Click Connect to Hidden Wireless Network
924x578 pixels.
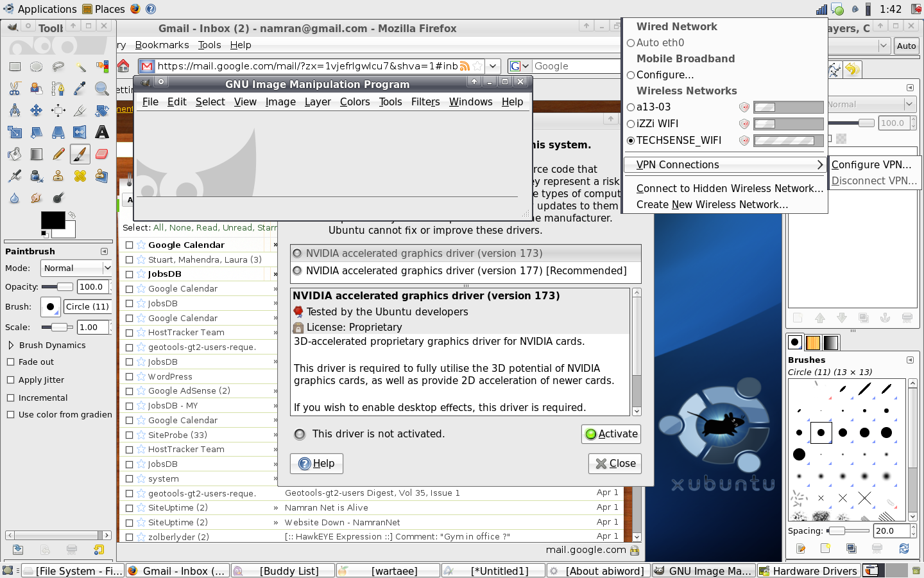point(729,189)
